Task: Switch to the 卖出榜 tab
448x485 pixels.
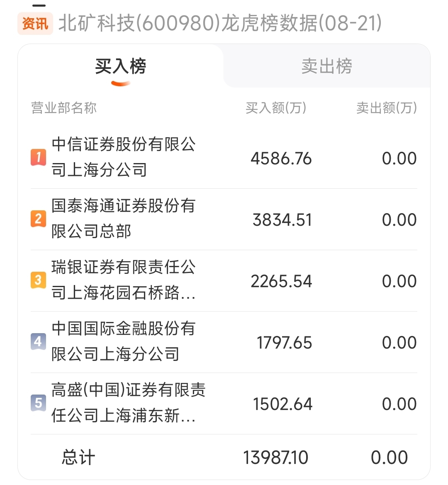Action: [326, 66]
